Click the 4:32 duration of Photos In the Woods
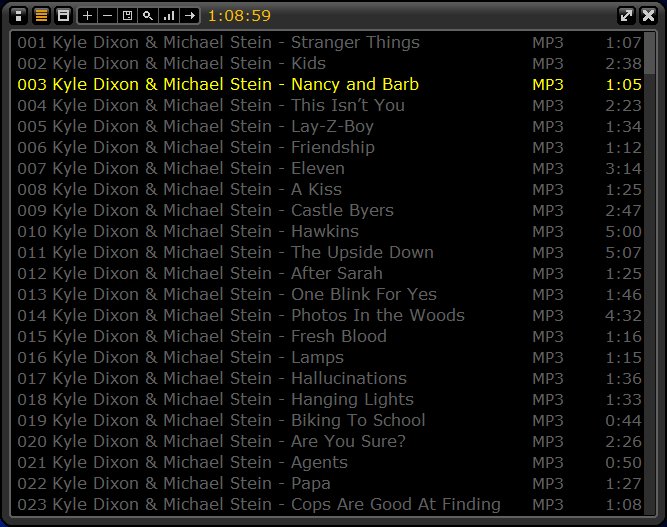Viewport: 667px width, 527px height. (x=623, y=316)
